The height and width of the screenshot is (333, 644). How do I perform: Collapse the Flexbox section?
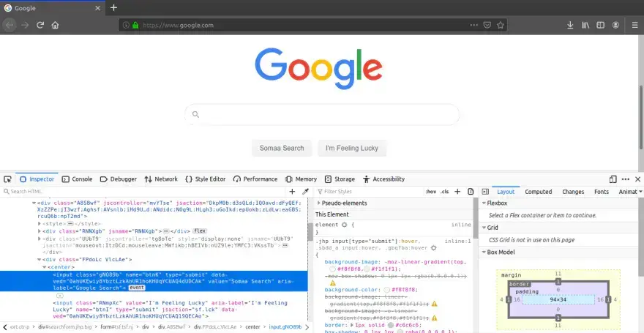pyautogui.click(x=484, y=203)
